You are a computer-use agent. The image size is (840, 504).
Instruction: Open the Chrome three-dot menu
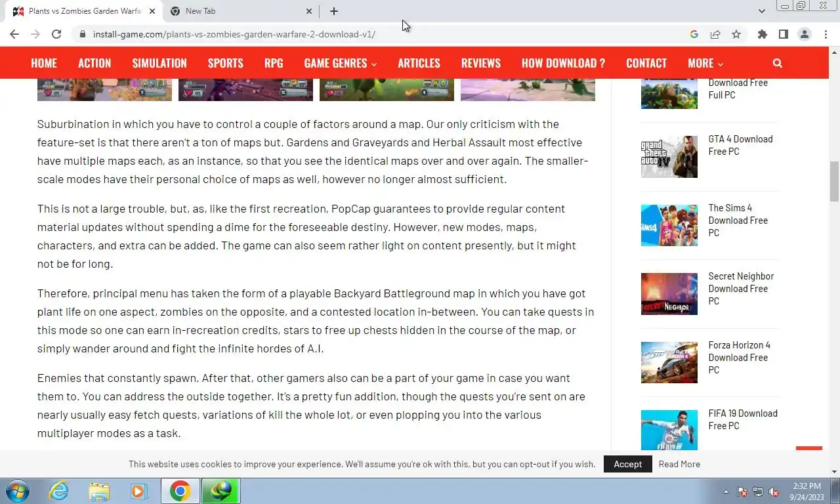pyautogui.click(x=825, y=34)
